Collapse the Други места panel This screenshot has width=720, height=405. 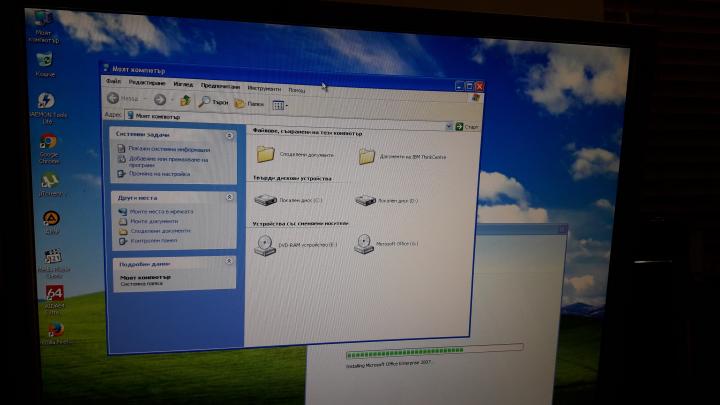pyautogui.click(x=229, y=197)
